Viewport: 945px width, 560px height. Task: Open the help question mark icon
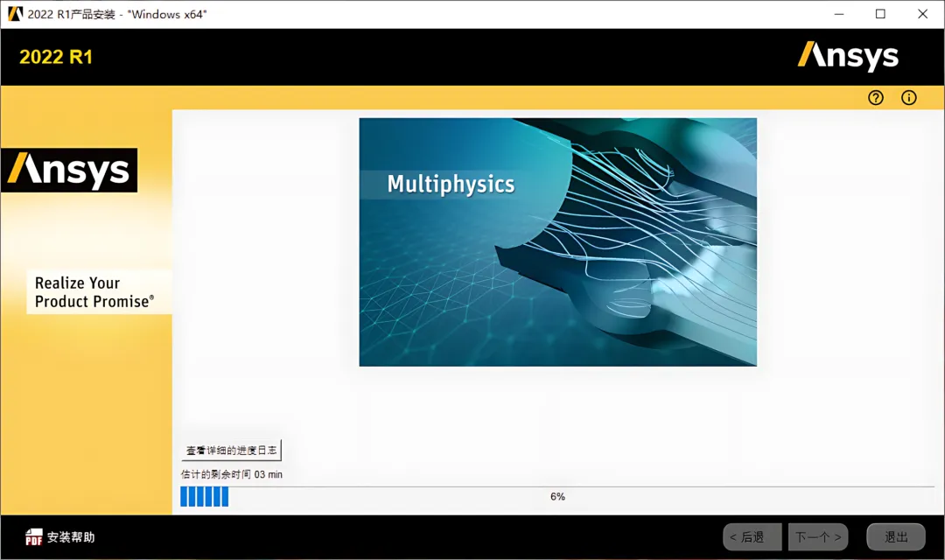(876, 98)
